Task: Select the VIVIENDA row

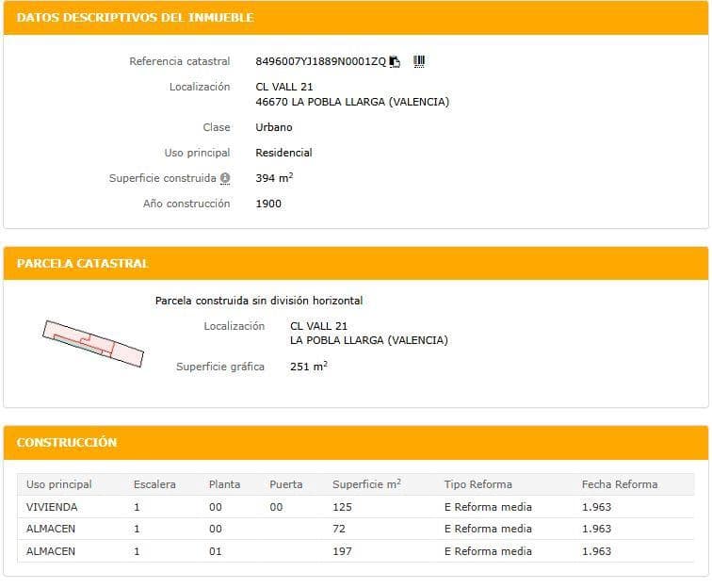Action: (x=356, y=507)
